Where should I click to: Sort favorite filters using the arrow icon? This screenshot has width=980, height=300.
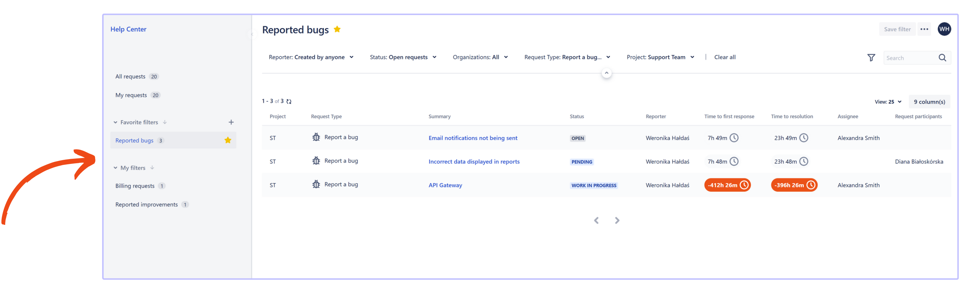pyautogui.click(x=165, y=122)
